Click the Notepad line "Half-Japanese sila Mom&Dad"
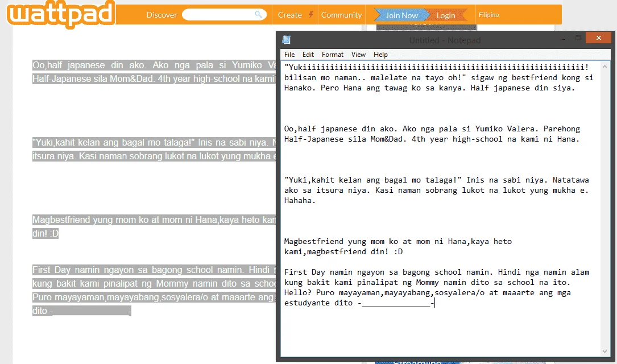This screenshot has width=617, height=364. [432, 139]
